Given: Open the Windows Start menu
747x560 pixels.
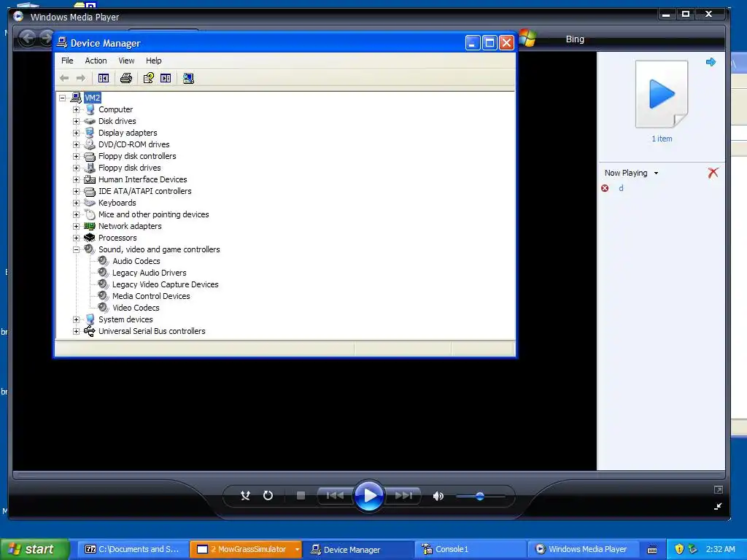Looking at the screenshot, I should click(x=34, y=549).
